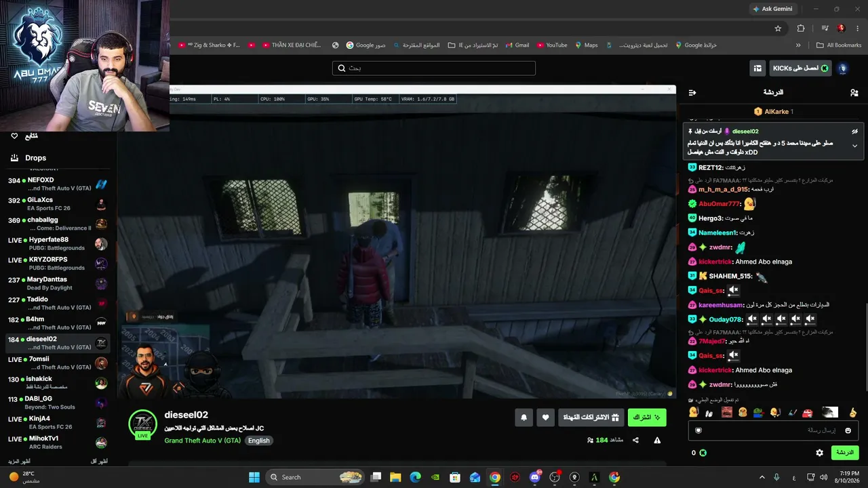Screen dimensions: 868x488
Task: Open MihokTv1 live channel
Action: click(x=57, y=442)
